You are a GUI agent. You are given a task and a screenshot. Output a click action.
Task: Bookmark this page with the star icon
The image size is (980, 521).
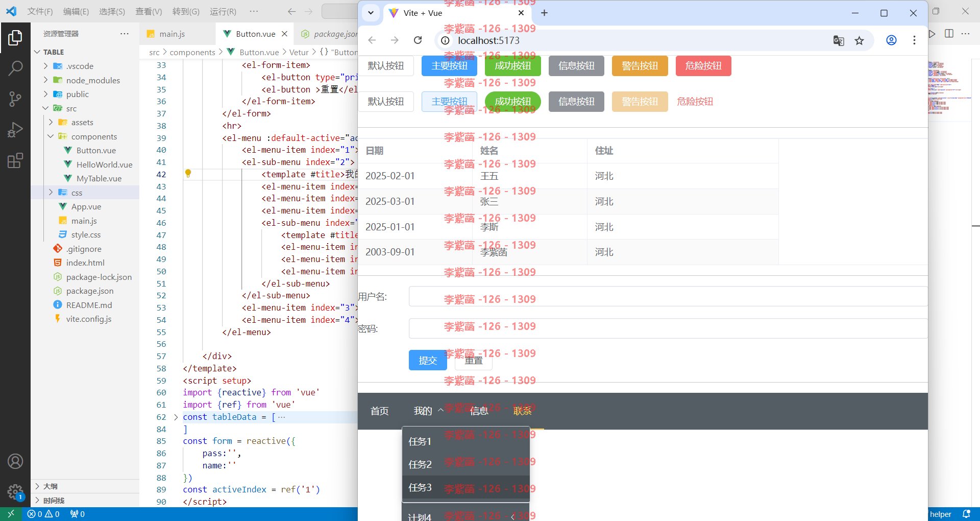tap(860, 40)
